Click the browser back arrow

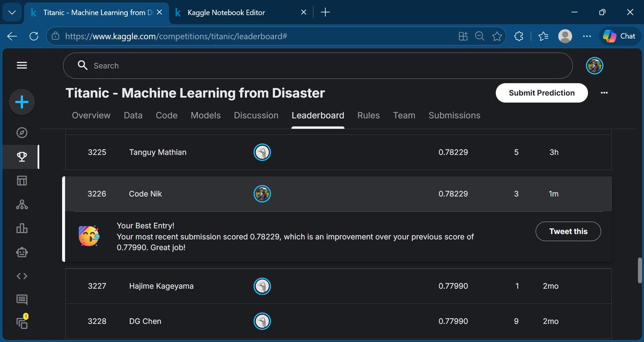[12, 36]
